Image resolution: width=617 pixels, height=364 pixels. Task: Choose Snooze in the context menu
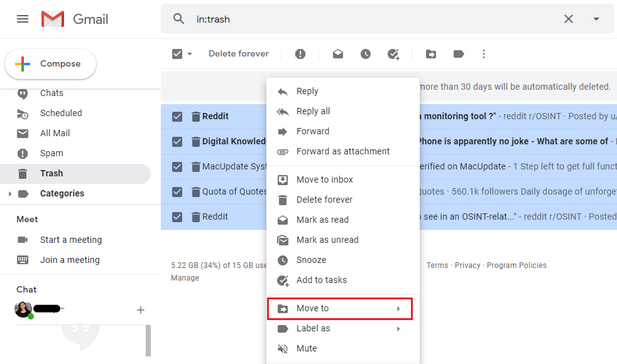click(x=343, y=260)
